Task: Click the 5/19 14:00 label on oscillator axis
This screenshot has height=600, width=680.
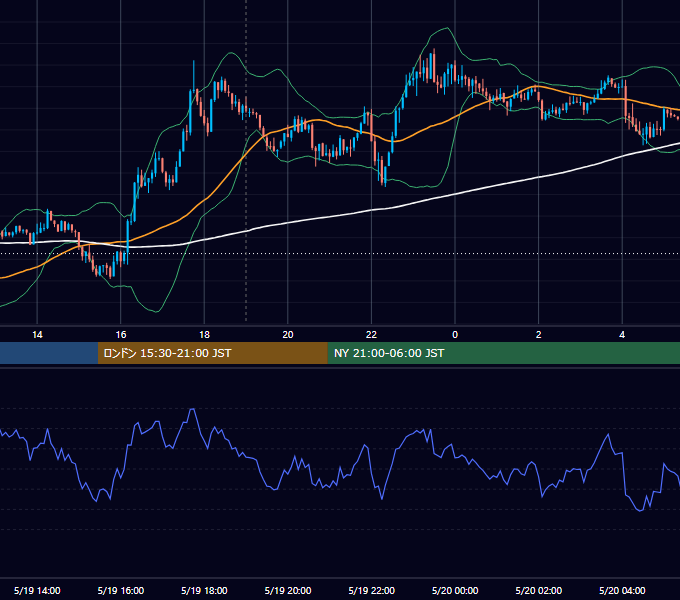Action: click(x=37, y=590)
